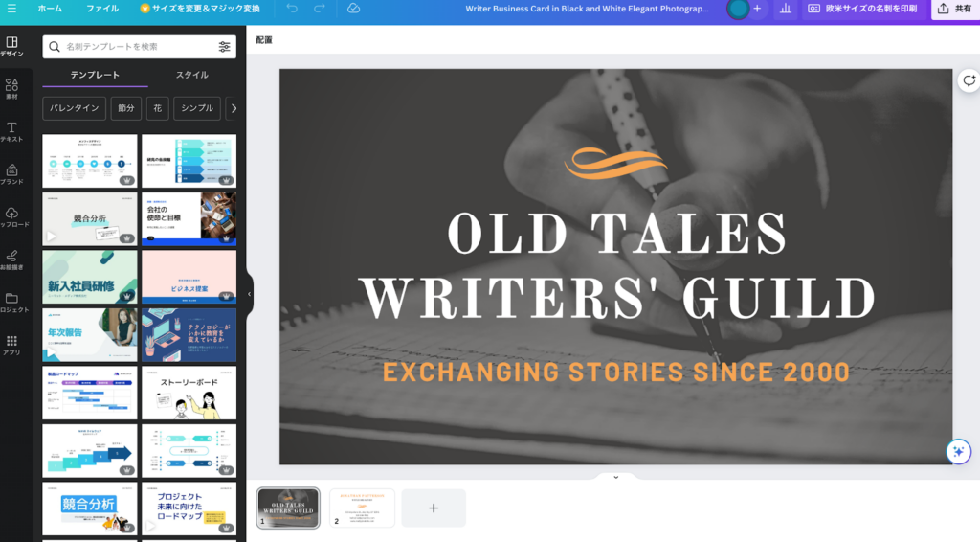980x542 pixels.
Task: Click the 共有 share button
Action: tap(954, 9)
